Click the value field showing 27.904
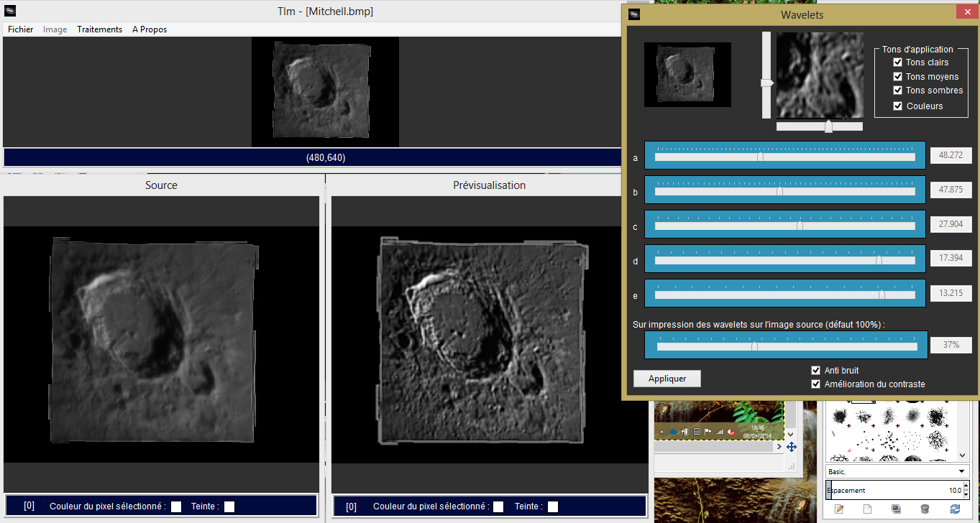 (951, 224)
